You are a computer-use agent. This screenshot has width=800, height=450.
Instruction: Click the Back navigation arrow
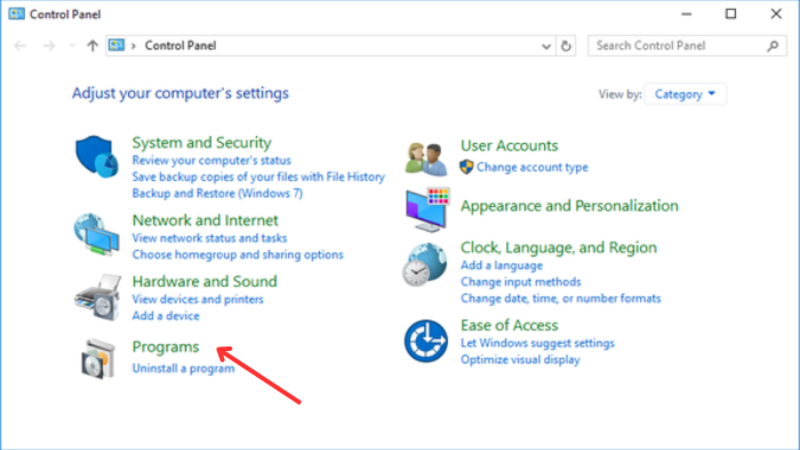[20, 46]
